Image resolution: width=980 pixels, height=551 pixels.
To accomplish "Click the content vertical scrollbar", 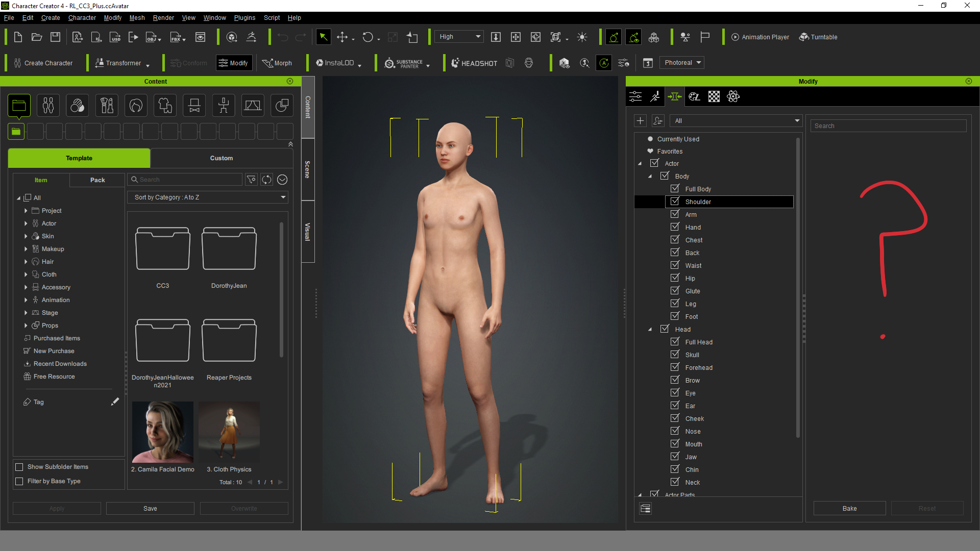I will click(281, 290).
